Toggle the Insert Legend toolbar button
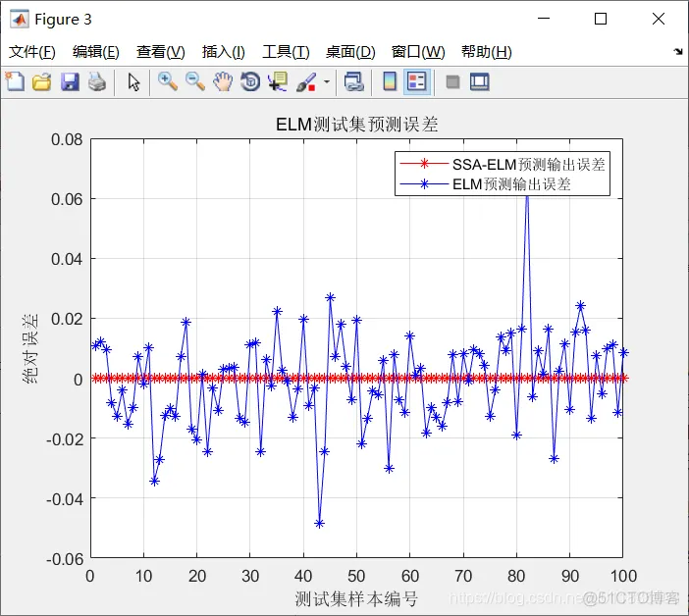The image size is (689, 616). click(x=416, y=82)
